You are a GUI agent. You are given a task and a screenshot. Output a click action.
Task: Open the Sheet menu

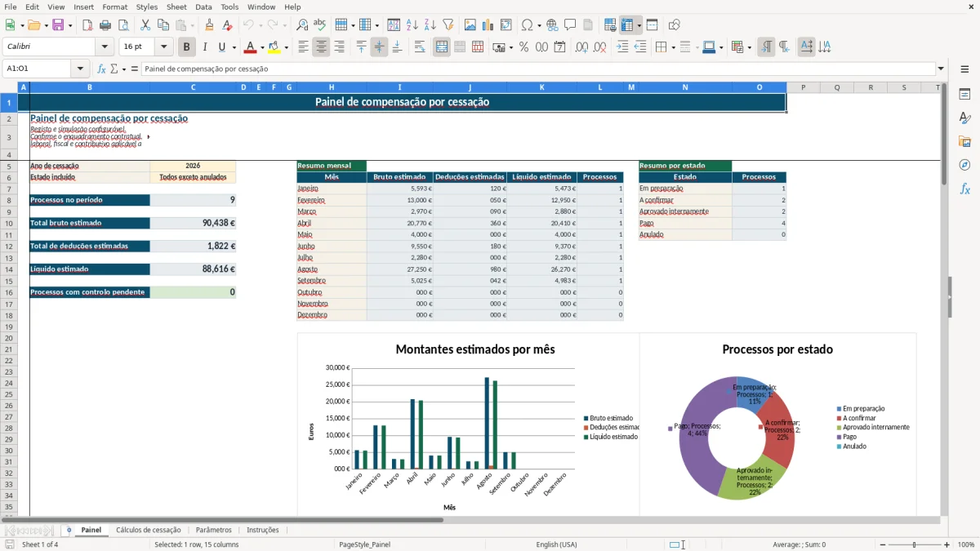pos(176,7)
